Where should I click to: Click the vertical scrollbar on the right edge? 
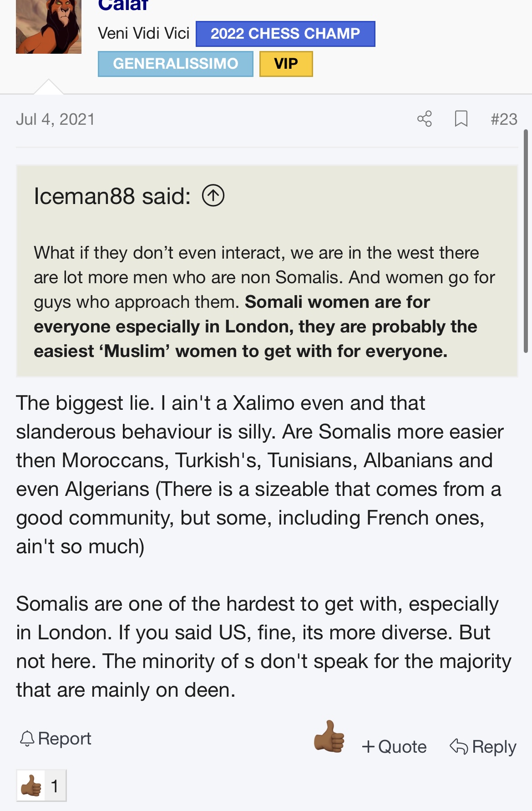click(526, 241)
